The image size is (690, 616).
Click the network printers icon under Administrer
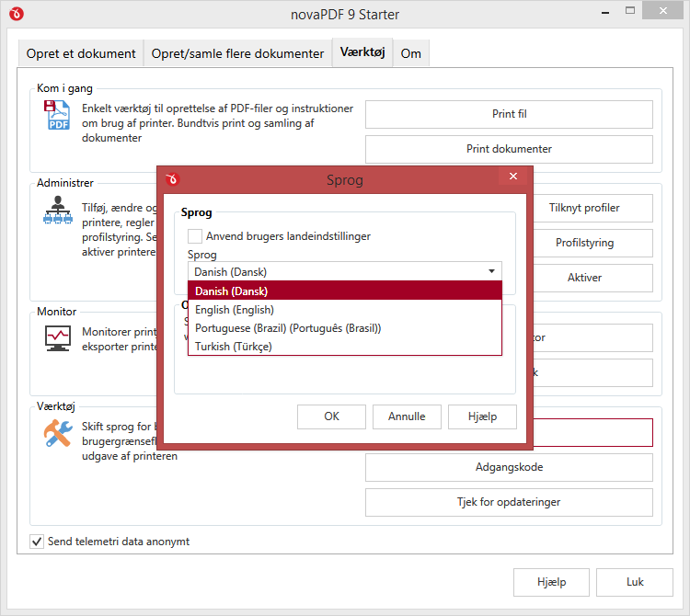pos(58,211)
